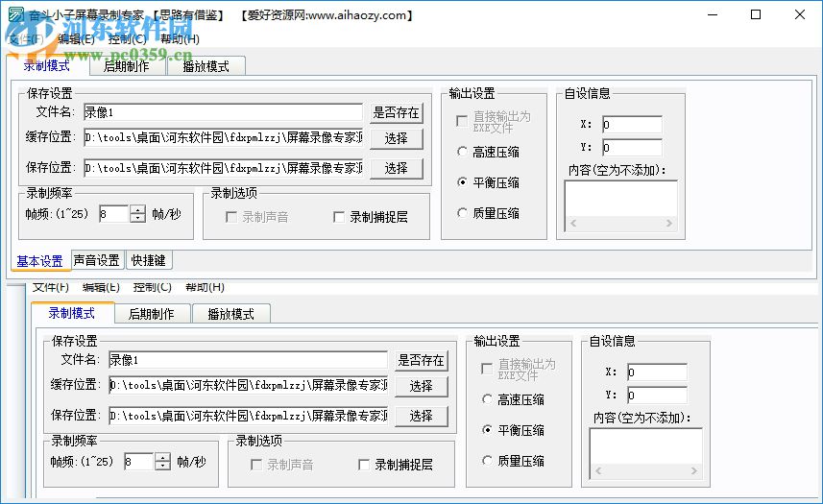Click 控制(C) in the lower preview menu bar
The height and width of the screenshot is (504, 823).
point(153,287)
